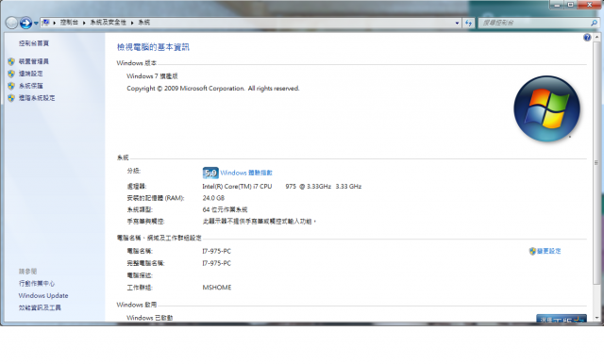The height and width of the screenshot is (364, 604).
Task: Click the control panel icon in address bar
Action: (x=45, y=23)
